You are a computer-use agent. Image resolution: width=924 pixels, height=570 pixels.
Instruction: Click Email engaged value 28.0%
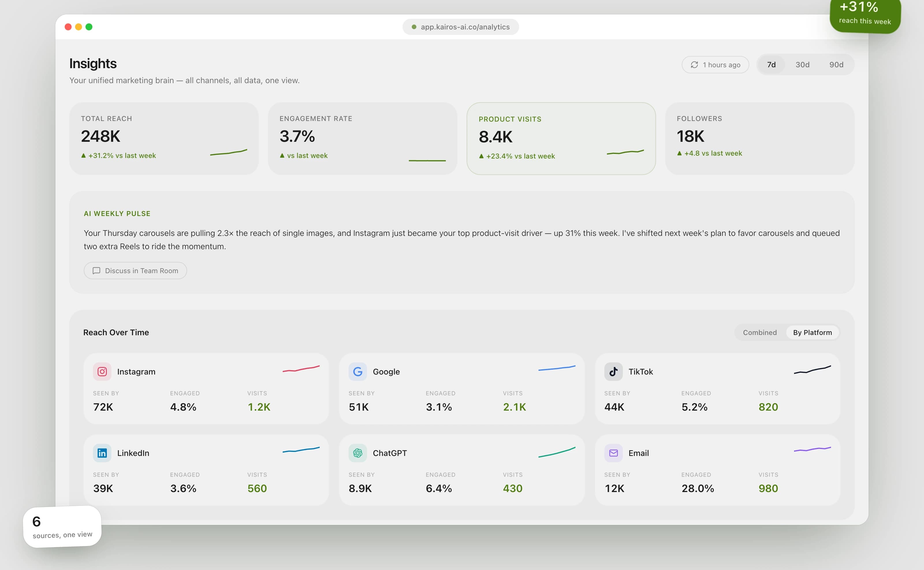point(698,489)
